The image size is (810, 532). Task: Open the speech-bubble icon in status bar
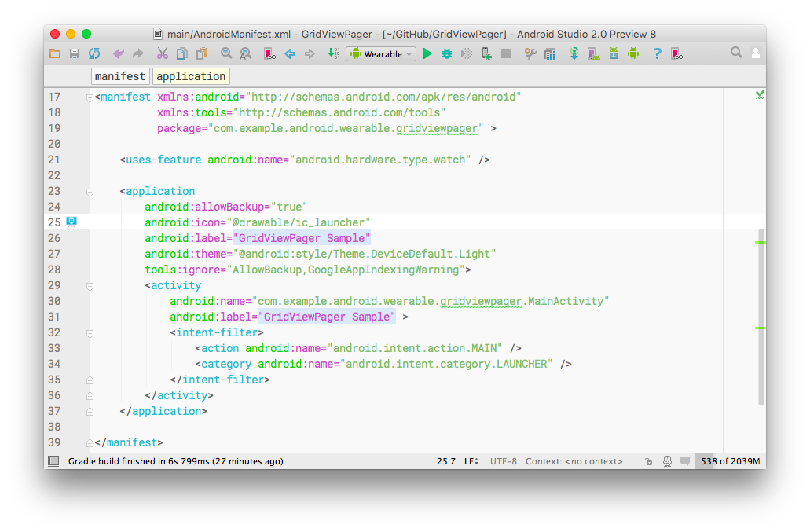pos(685,460)
